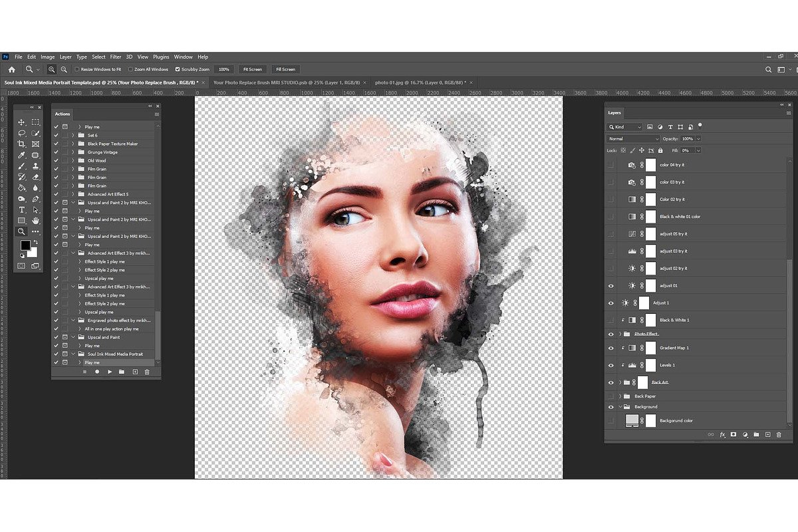798x532 pixels.
Task: Set the foreground color swatch
Action: tap(25, 246)
